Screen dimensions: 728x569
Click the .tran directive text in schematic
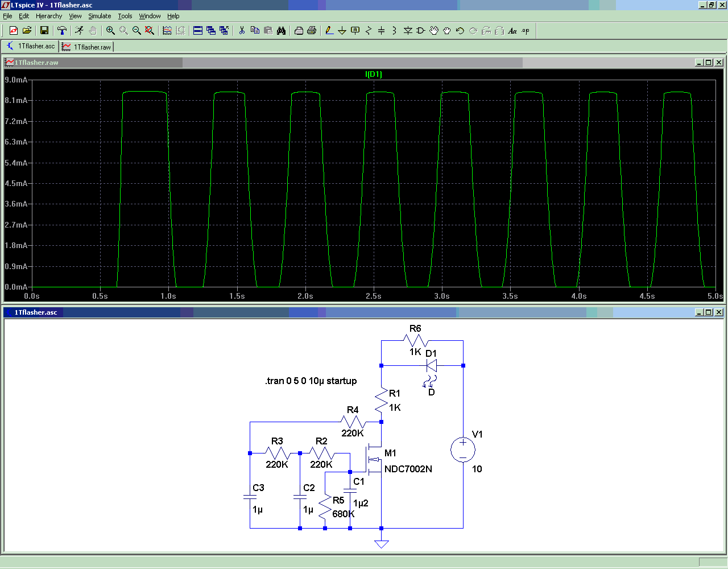coord(311,381)
